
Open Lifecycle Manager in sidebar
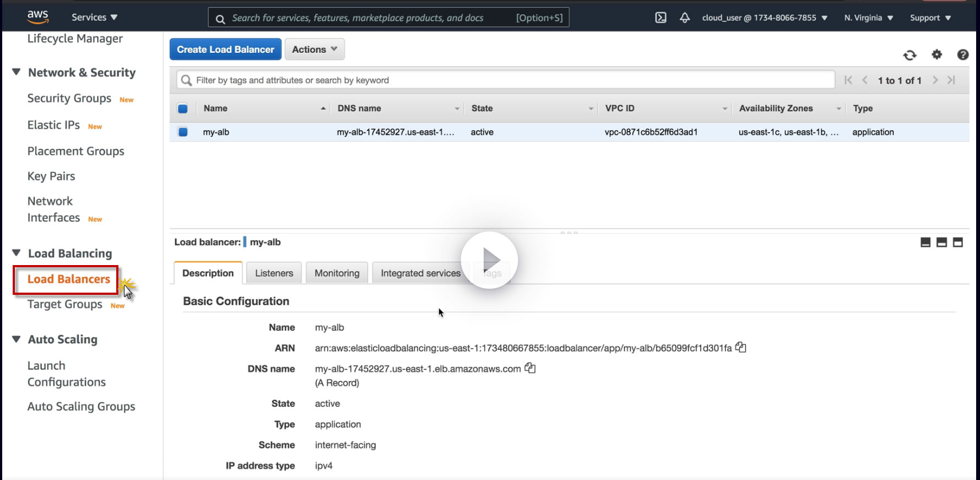(x=75, y=39)
